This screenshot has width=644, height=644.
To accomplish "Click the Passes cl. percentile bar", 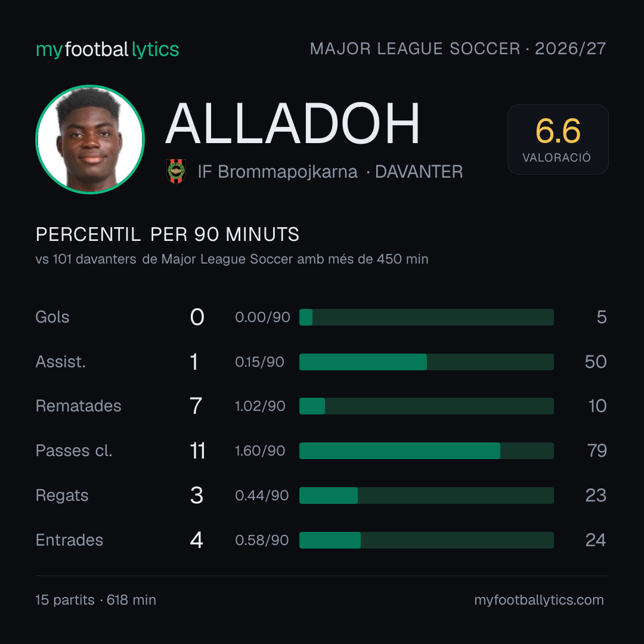I will (x=426, y=451).
